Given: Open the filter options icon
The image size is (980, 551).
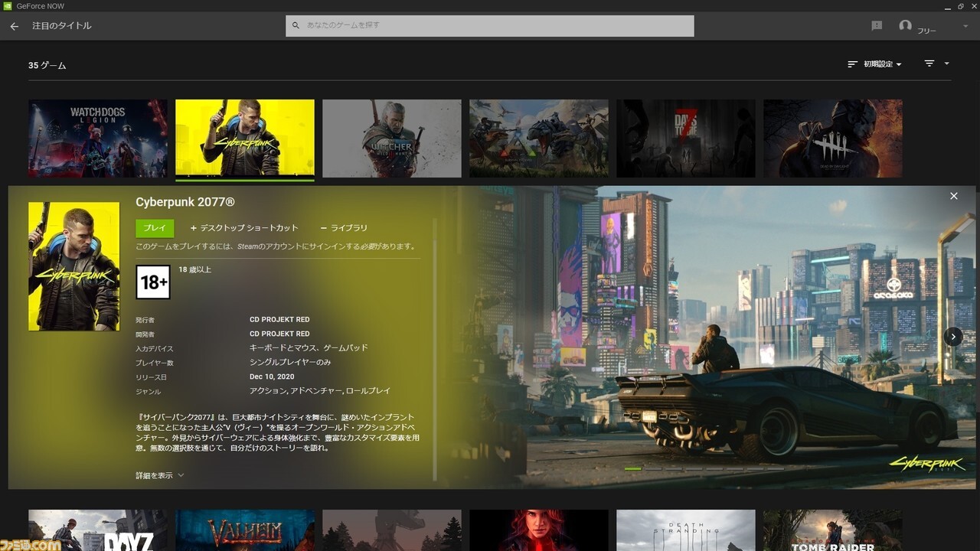Looking at the screenshot, I should pyautogui.click(x=929, y=64).
